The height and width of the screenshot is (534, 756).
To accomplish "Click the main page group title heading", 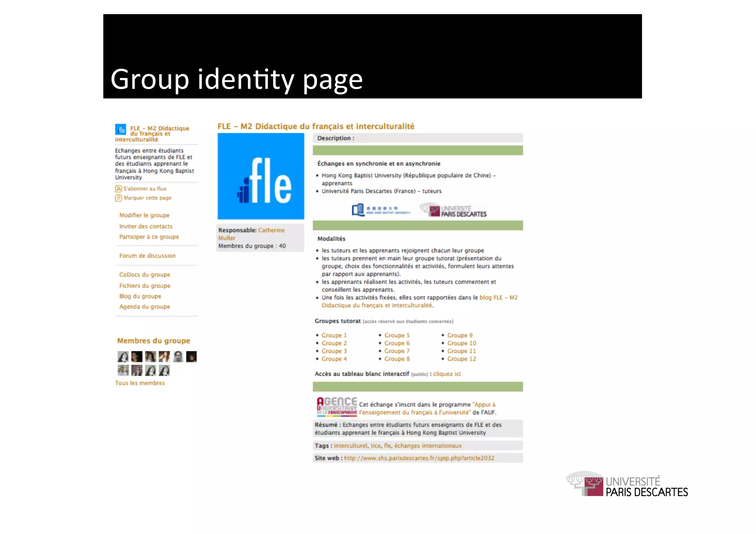I will [x=316, y=126].
